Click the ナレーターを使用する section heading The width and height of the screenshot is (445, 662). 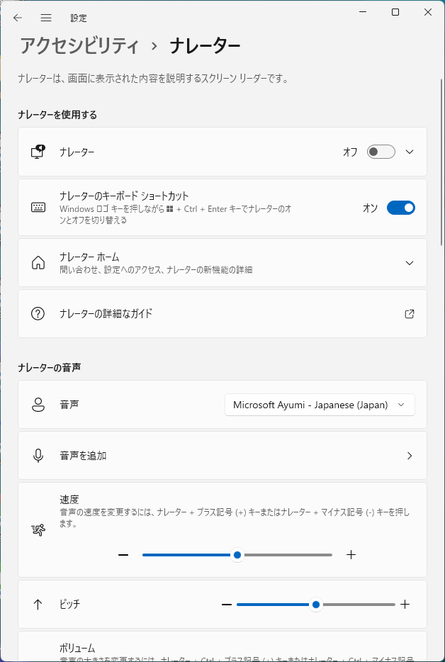(57, 115)
